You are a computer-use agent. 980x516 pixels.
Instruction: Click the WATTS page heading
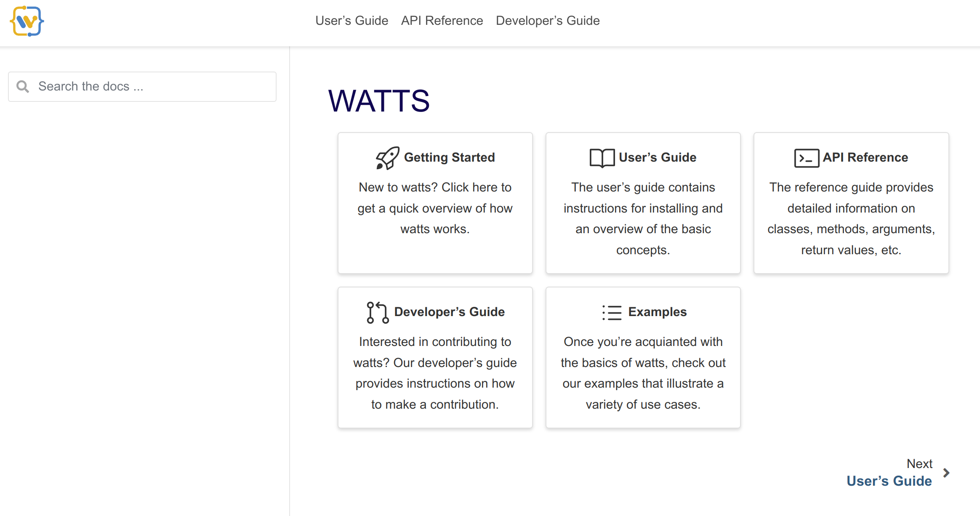(x=378, y=101)
